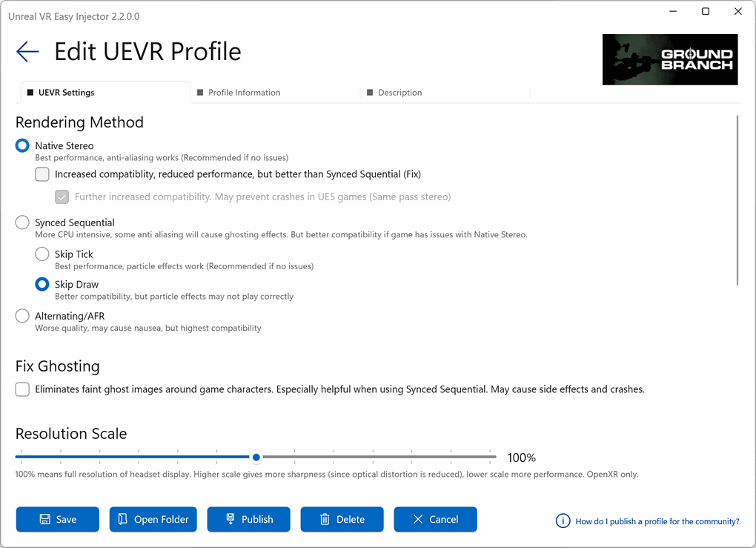
Task: Select the Synced Sequential rendering method
Action: coord(21,222)
